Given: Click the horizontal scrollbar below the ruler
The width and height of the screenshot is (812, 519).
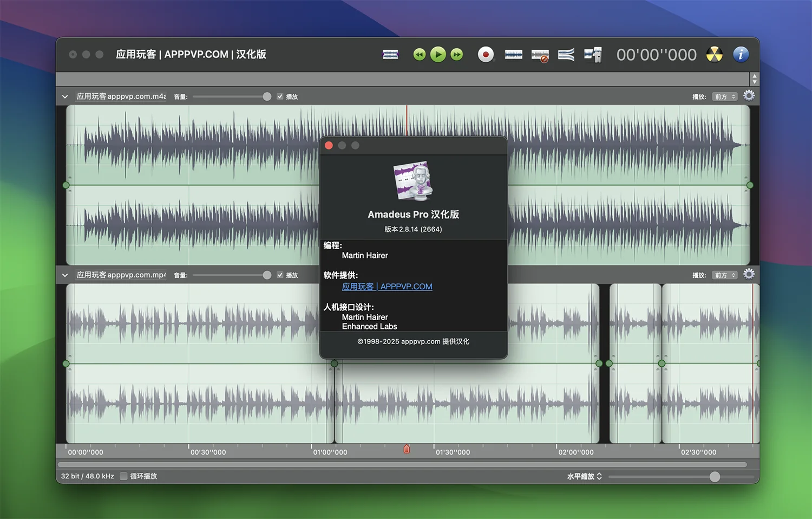Looking at the screenshot, I should pos(402,464).
